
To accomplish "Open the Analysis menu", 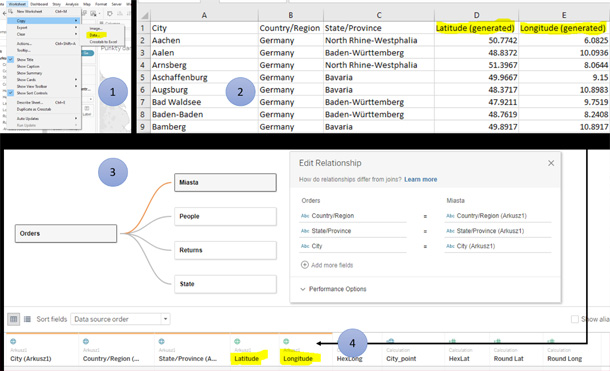I will (72, 4).
